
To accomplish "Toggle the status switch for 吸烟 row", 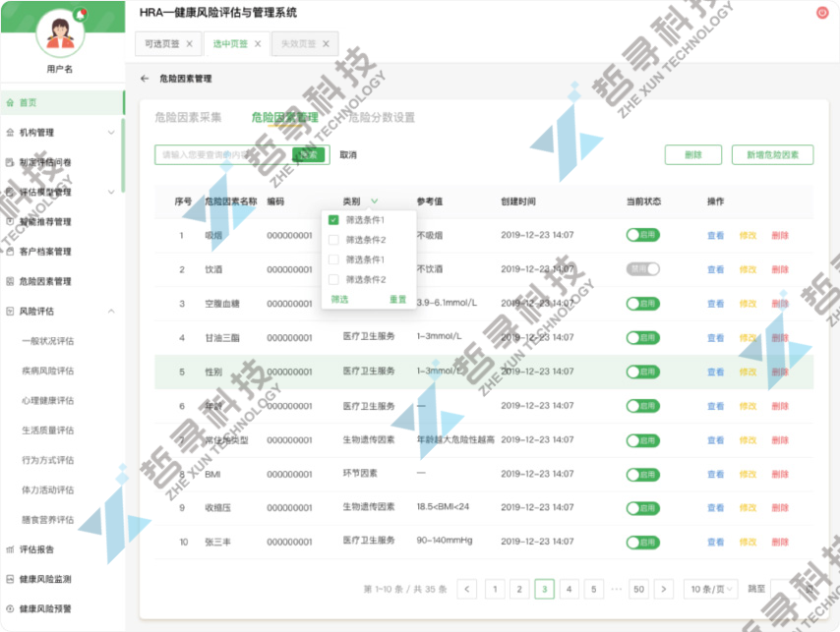I will pos(643,235).
